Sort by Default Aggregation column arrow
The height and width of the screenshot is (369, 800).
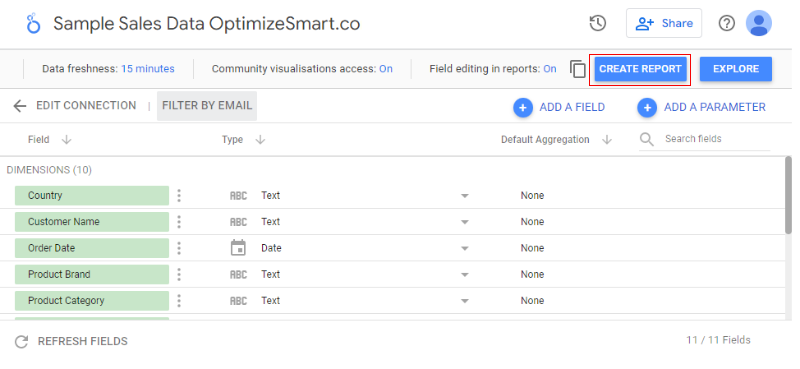click(607, 139)
